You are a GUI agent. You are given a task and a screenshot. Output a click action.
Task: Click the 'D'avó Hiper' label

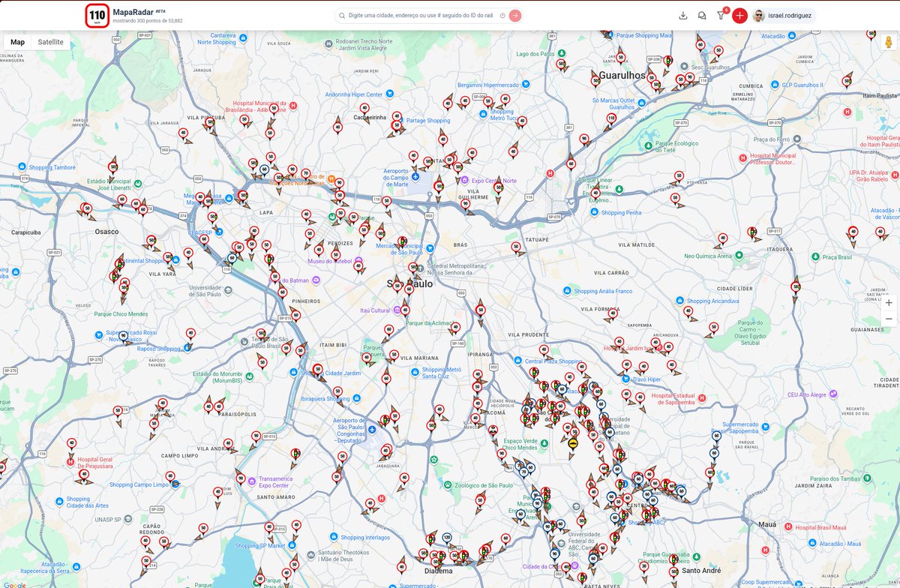point(646,379)
